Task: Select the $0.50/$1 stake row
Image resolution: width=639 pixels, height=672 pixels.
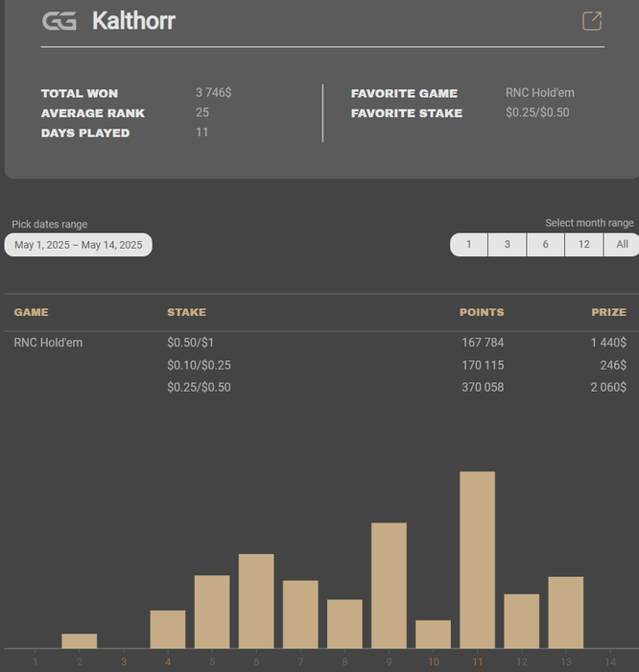Action: pyautogui.click(x=191, y=343)
